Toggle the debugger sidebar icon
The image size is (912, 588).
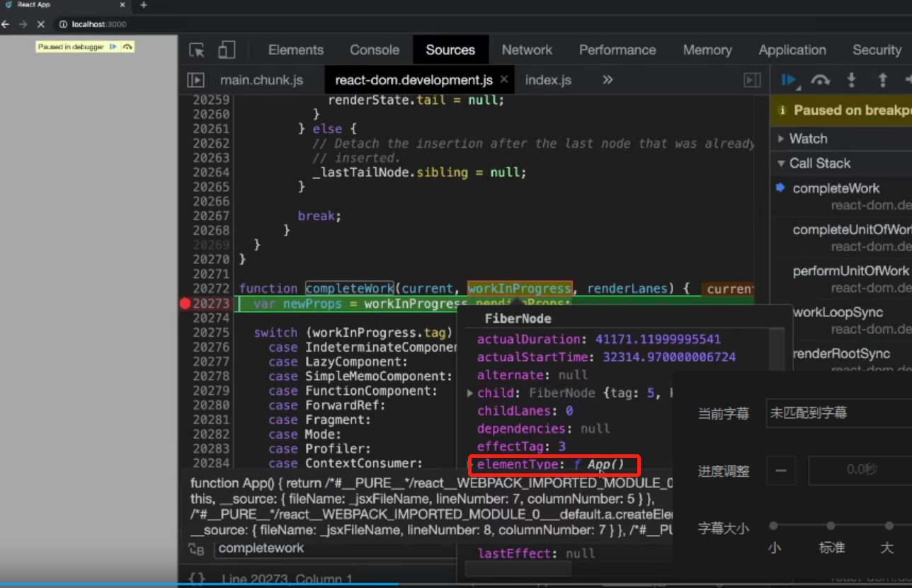point(752,80)
